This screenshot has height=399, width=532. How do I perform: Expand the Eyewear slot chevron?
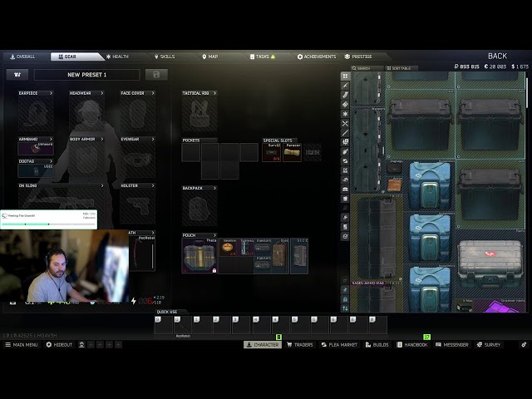(x=153, y=139)
